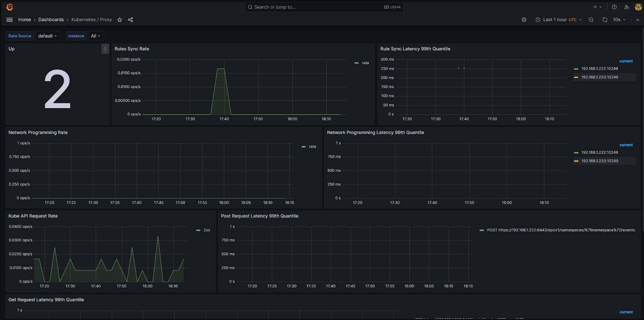Click the Grafana logo icon

[10, 7]
